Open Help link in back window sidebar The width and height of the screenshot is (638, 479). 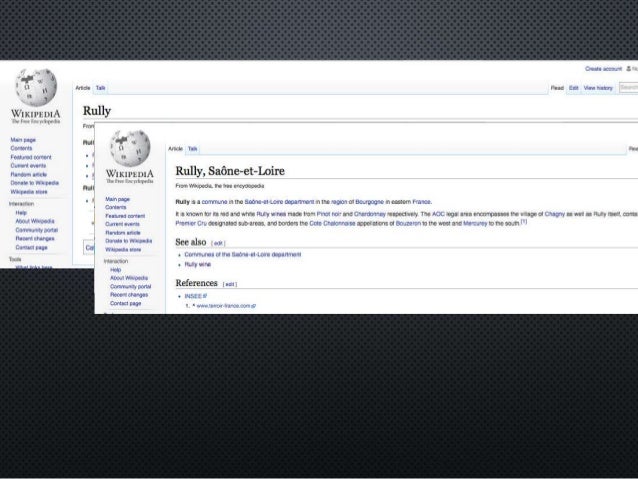tap(21, 212)
